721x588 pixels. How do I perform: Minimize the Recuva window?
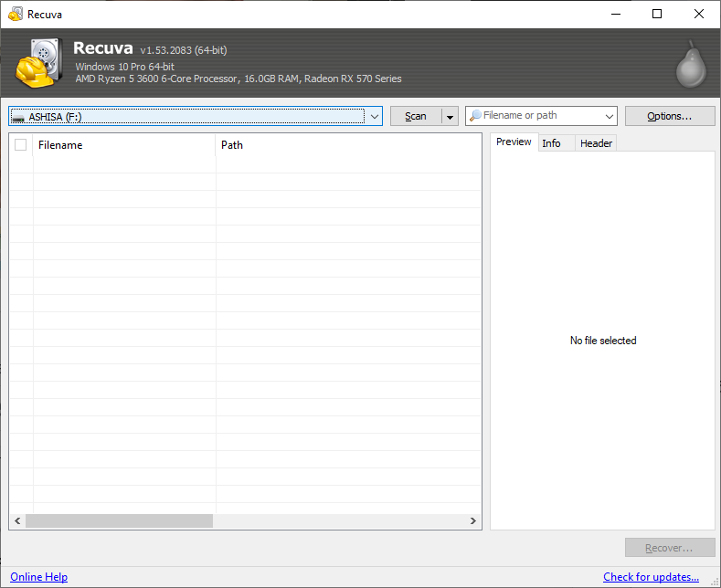(x=616, y=15)
